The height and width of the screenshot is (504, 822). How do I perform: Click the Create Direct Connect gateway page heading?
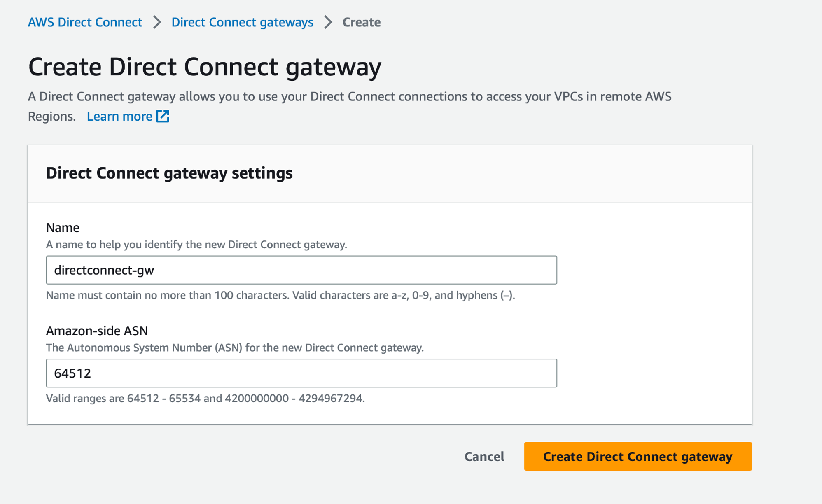[x=205, y=67]
